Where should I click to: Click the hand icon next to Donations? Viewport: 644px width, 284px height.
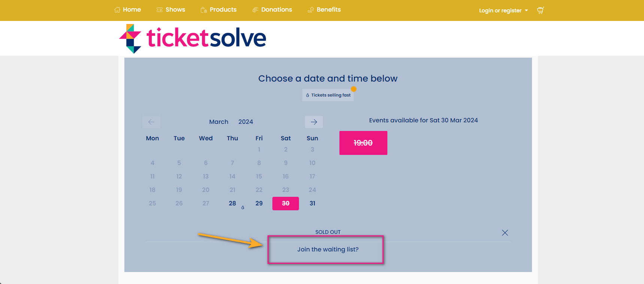pyautogui.click(x=256, y=9)
